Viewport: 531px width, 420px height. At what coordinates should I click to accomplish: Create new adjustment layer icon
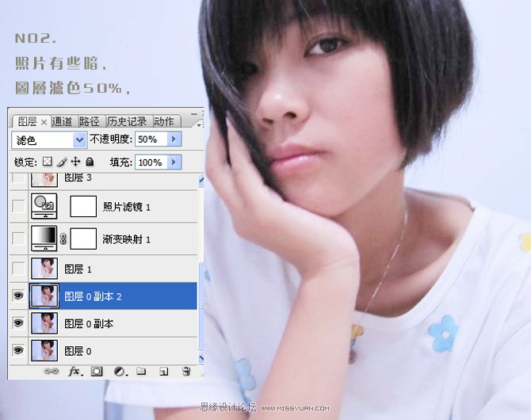[120, 372]
